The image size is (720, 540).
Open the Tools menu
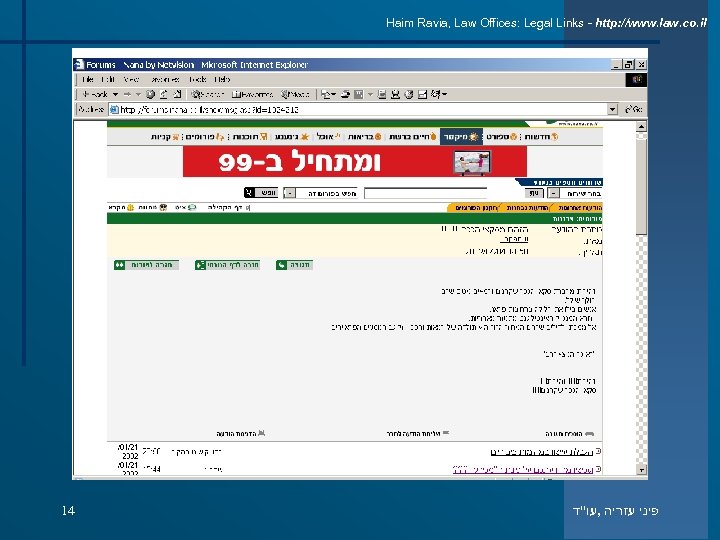pyautogui.click(x=197, y=79)
